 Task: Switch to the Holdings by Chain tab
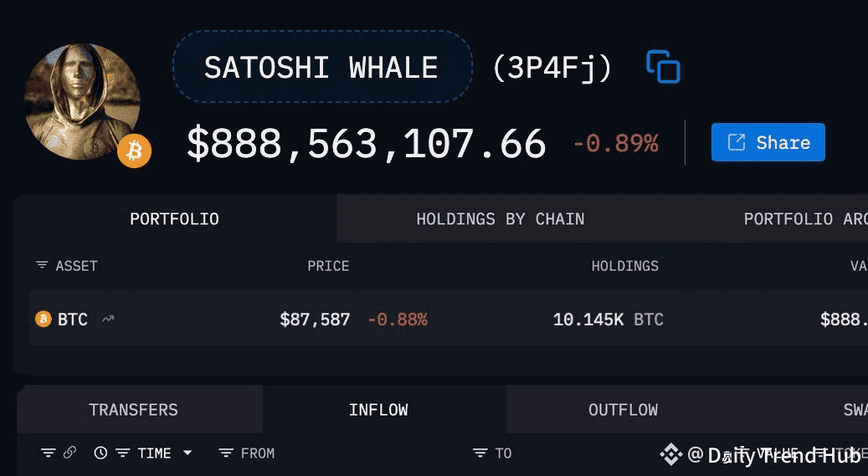(500, 219)
